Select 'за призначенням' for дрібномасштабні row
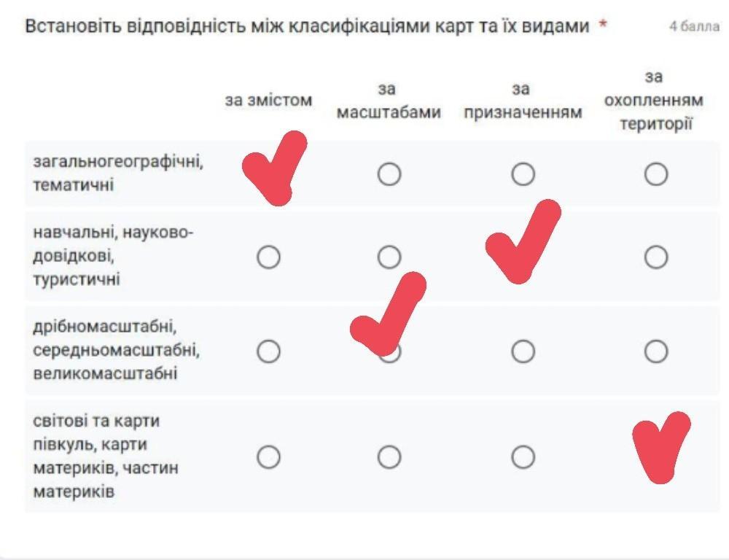This screenshot has height=560, width=729. pyautogui.click(x=523, y=351)
